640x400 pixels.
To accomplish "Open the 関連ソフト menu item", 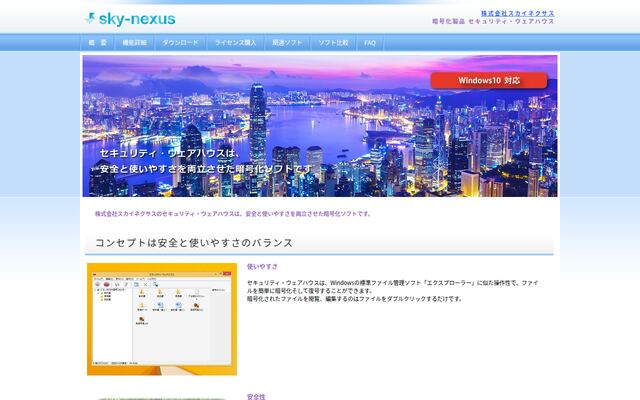I will (x=287, y=42).
